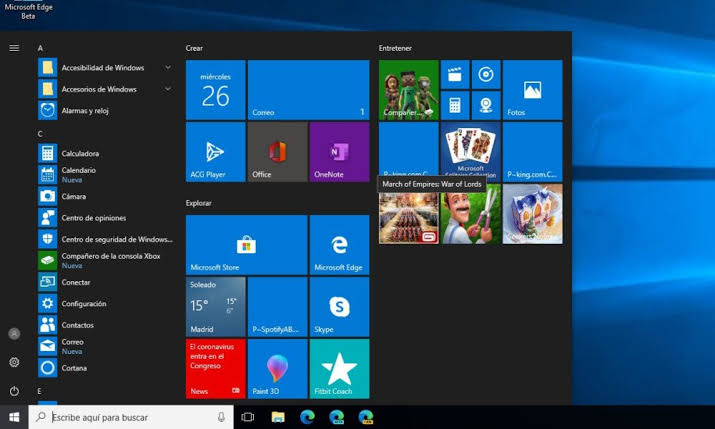Screen dimensions: 715x429
Task: Open Task View from the taskbar
Action: (x=248, y=417)
